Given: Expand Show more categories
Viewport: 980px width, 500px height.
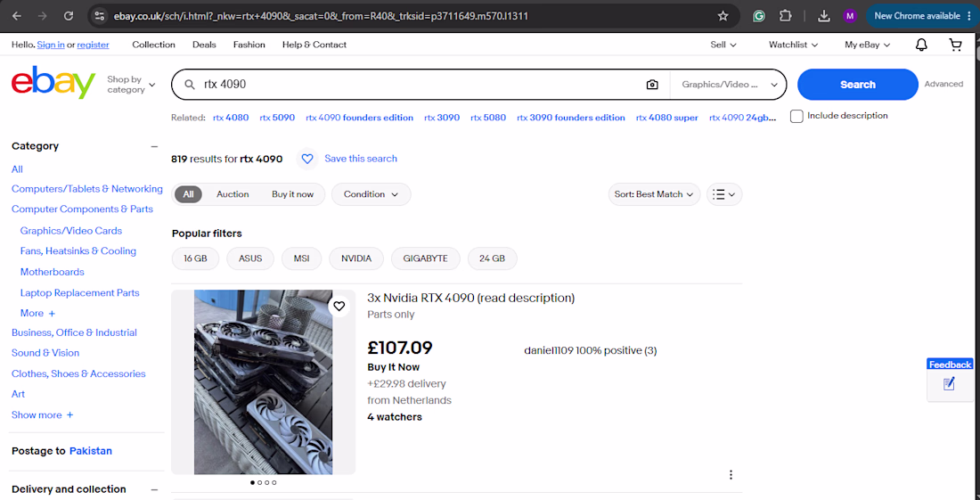Looking at the screenshot, I should [42, 415].
